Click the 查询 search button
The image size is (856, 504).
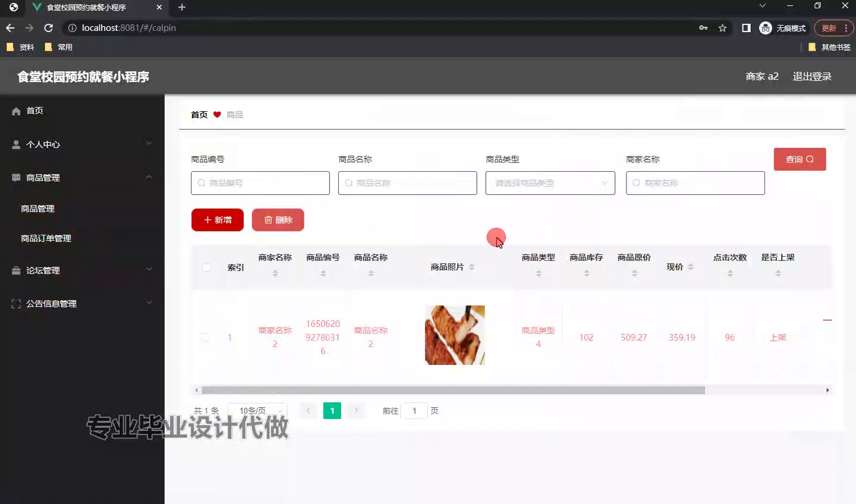[800, 159]
